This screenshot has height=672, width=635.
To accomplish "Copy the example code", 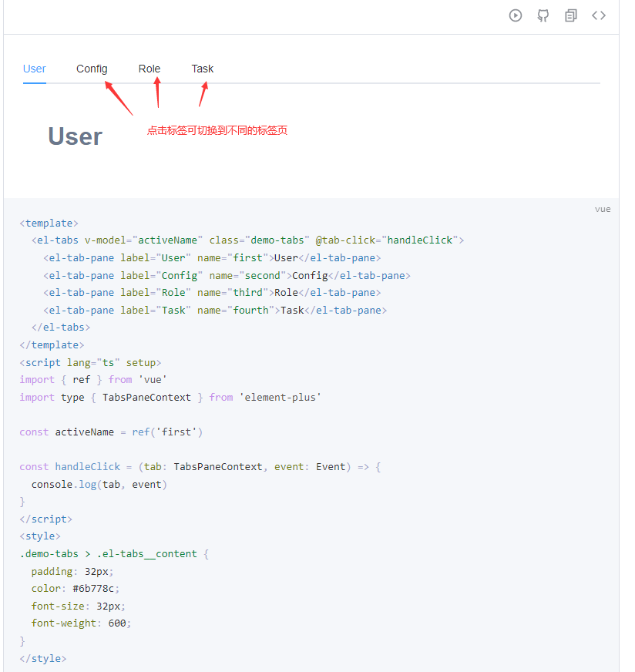I will coord(571,16).
